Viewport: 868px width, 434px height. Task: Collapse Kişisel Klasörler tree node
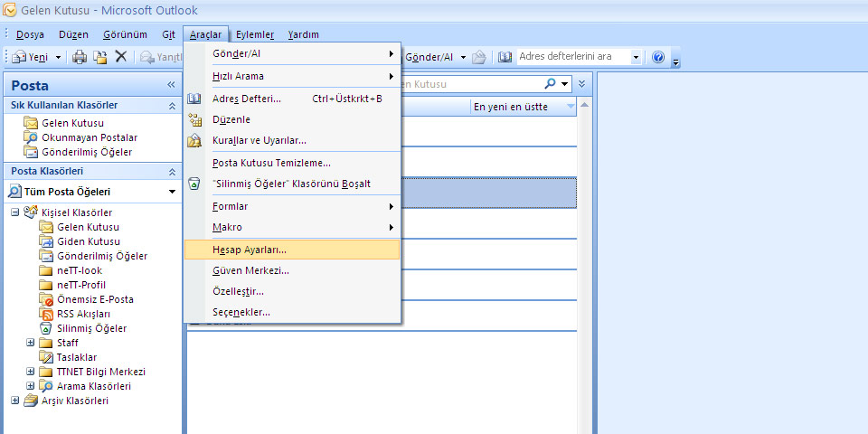coord(15,212)
